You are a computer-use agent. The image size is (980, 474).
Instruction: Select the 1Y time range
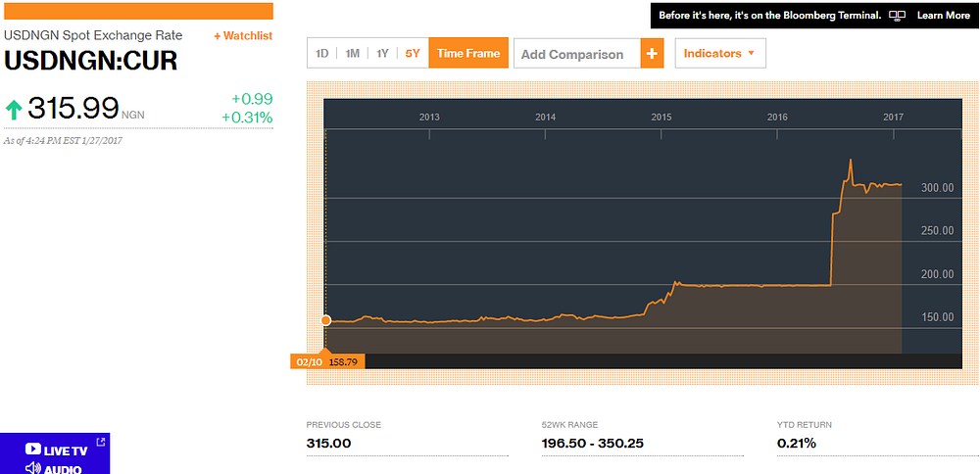pyautogui.click(x=383, y=54)
